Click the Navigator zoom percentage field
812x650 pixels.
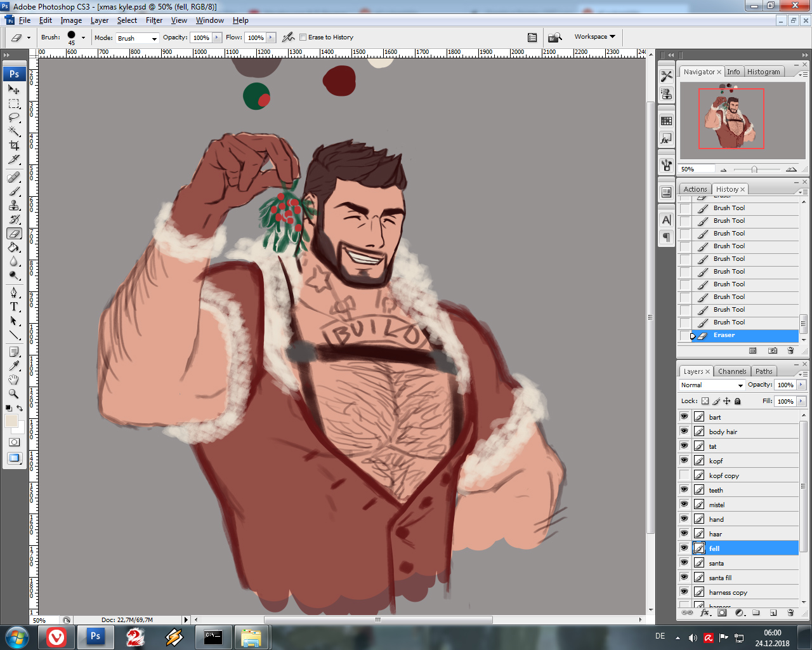(697, 169)
